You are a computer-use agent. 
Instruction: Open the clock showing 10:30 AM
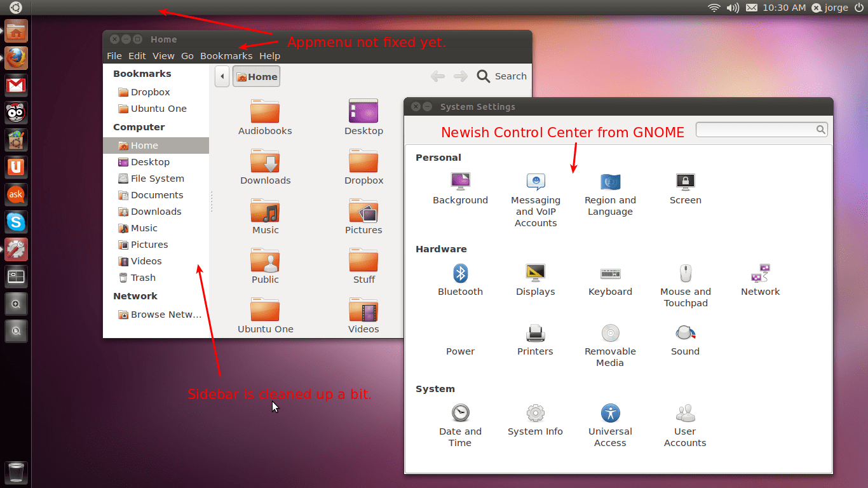click(783, 8)
